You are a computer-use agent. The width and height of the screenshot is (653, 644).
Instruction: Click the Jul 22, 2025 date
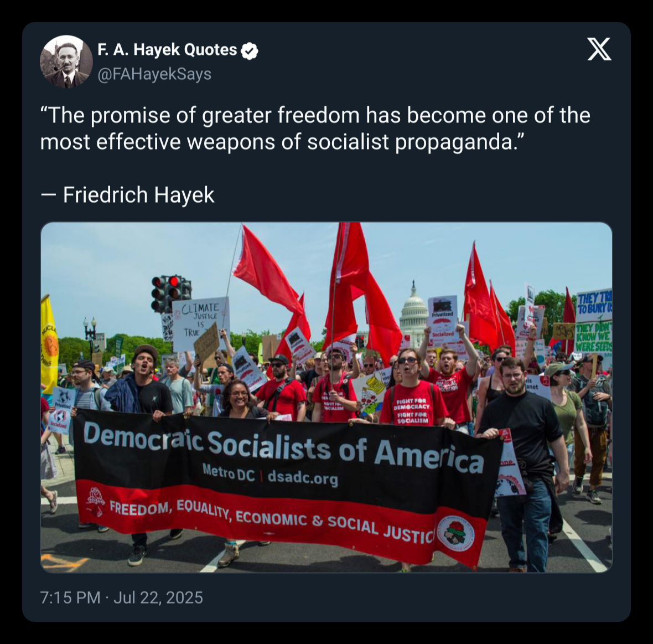pyautogui.click(x=158, y=597)
